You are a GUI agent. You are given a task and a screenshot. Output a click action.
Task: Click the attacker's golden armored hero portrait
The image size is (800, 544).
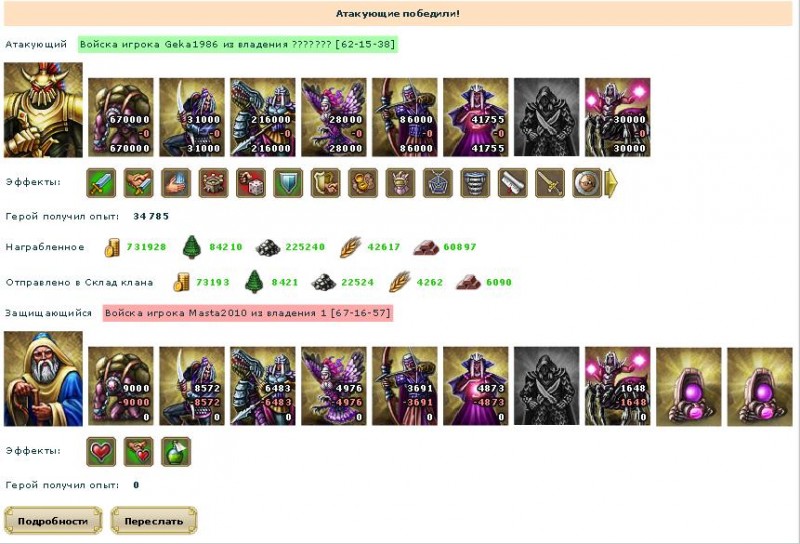[43, 110]
